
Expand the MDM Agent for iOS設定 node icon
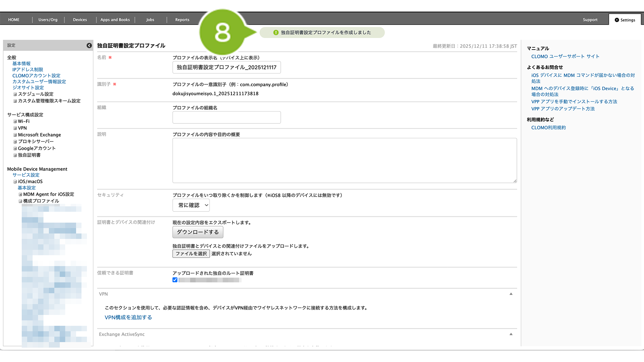[x=20, y=194]
